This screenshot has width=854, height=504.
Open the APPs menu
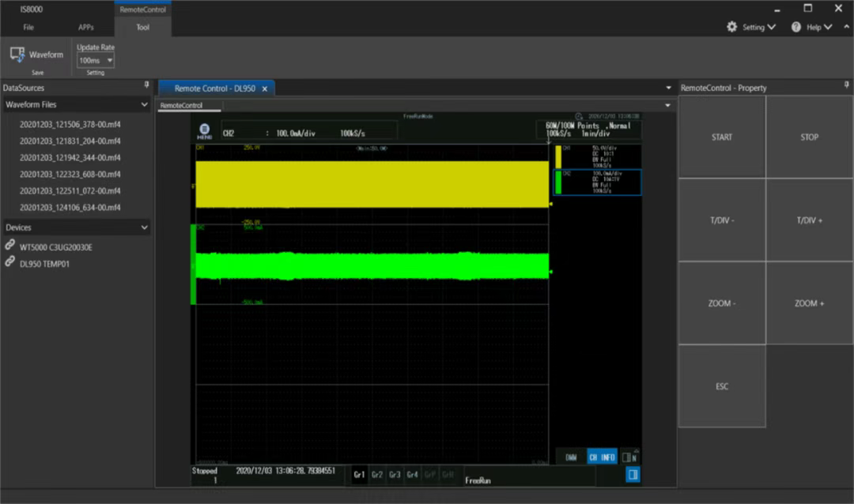tap(85, 27)
